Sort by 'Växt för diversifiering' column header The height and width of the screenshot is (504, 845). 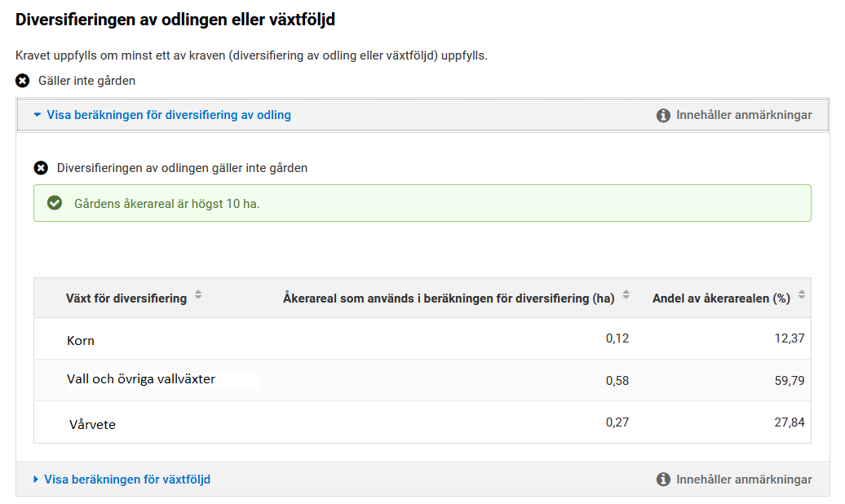126,298
